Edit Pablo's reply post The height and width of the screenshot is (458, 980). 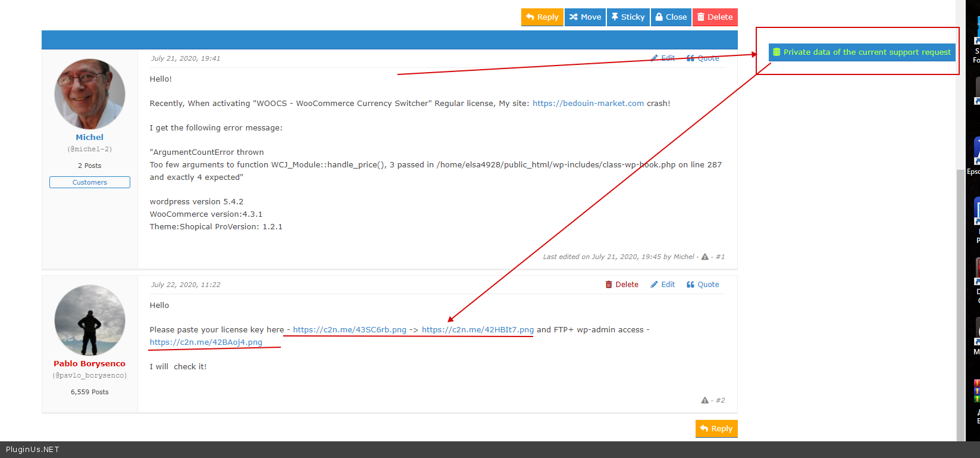click(x=662, y=285)
